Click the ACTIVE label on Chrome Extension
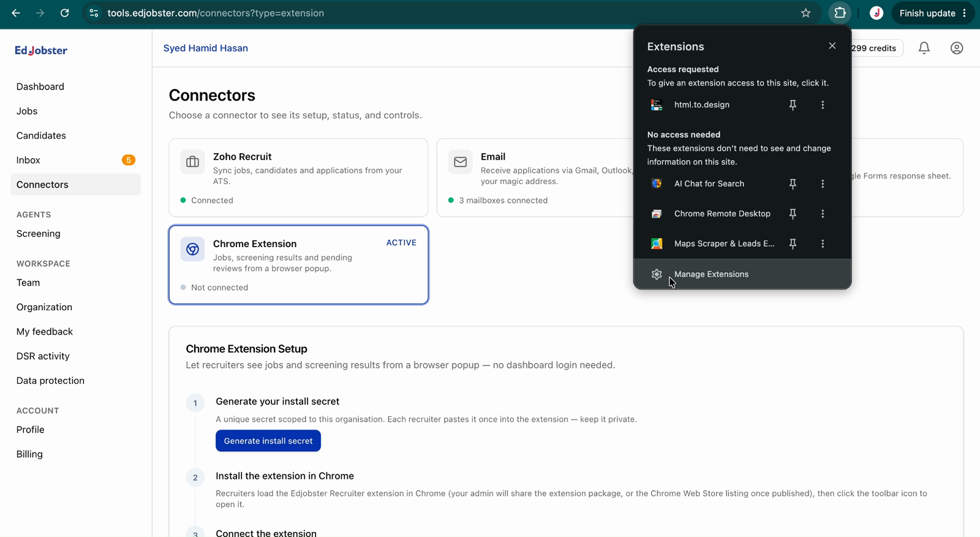This screenshot has width=980, height=537. [x=401, y=243]
